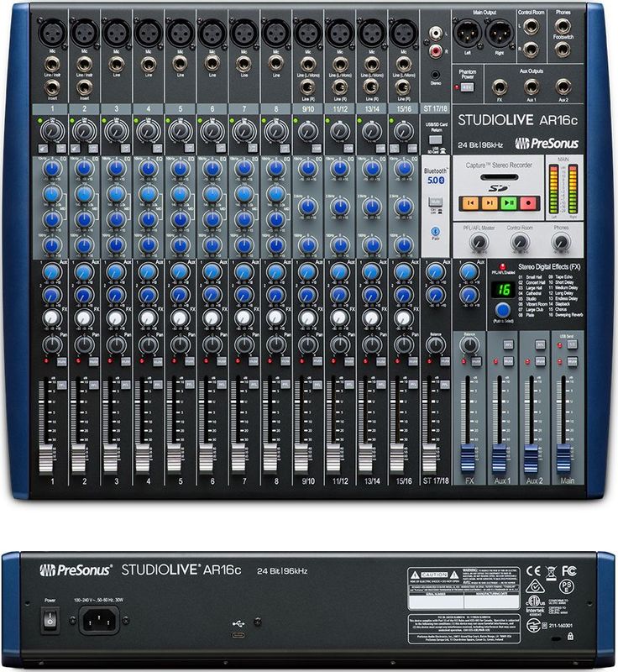Toggle the Aux 1 master AFL button
The height and width of the screenshot is (672, 618).
(x=508, y=344)
